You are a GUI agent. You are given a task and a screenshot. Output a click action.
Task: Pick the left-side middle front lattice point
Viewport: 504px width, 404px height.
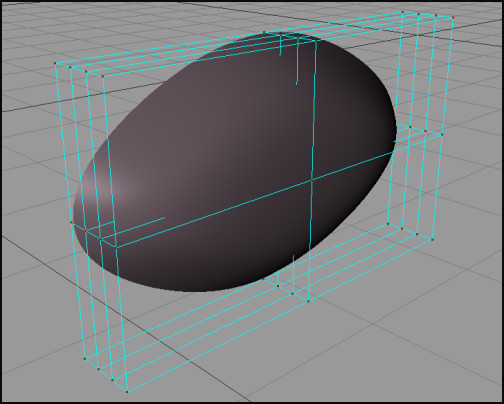coord(116,248)
